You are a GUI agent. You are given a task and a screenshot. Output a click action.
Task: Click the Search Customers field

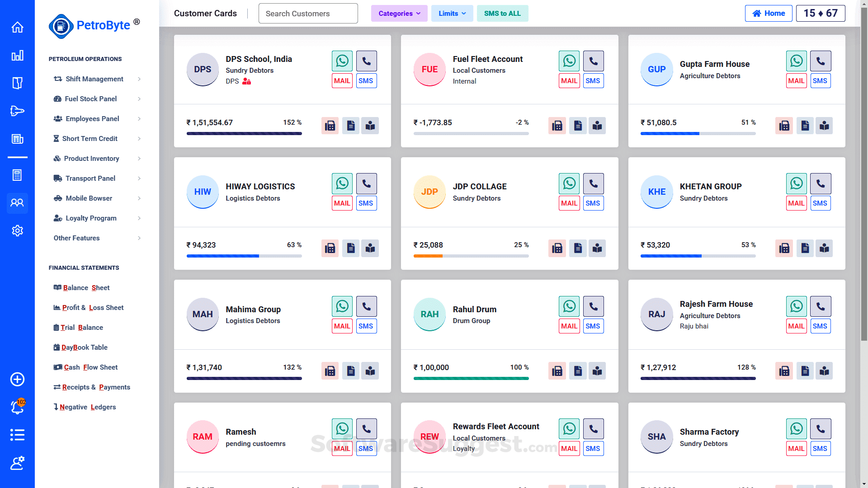pos(308,14)
